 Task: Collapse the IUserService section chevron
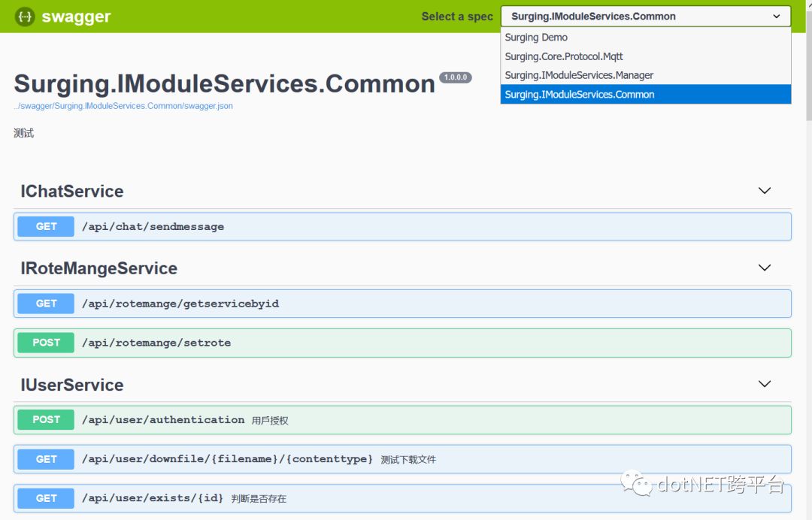765,384
